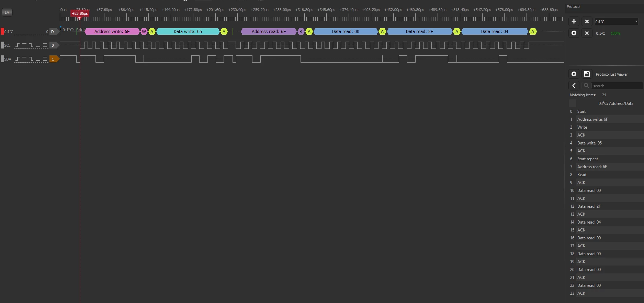Open settings gear for the 0:I²C decoder
644x303 pixels.
coord(574,33)
